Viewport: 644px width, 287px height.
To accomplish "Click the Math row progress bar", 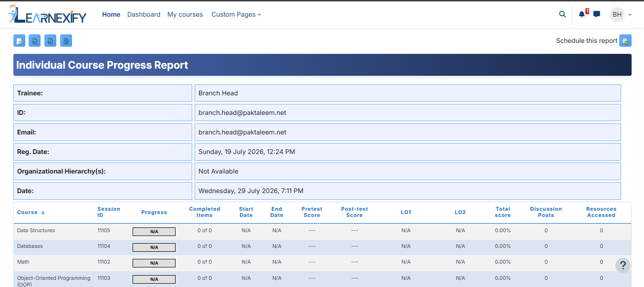I will tap(154, 263).
